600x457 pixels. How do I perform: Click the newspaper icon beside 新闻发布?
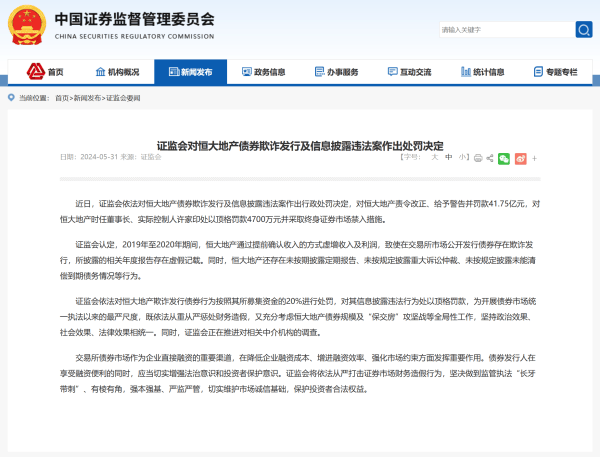(174, 72)
